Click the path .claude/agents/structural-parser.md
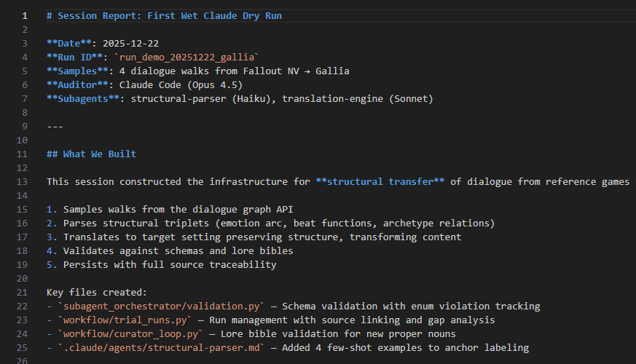 point(162,347)
